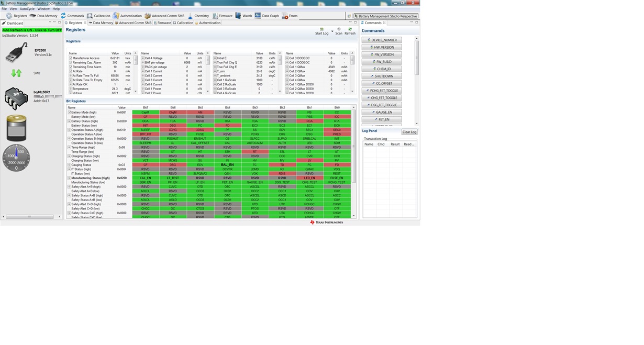Toggle the CapM bit cell
Screen dimensions: 644x345
coord(146,112)
